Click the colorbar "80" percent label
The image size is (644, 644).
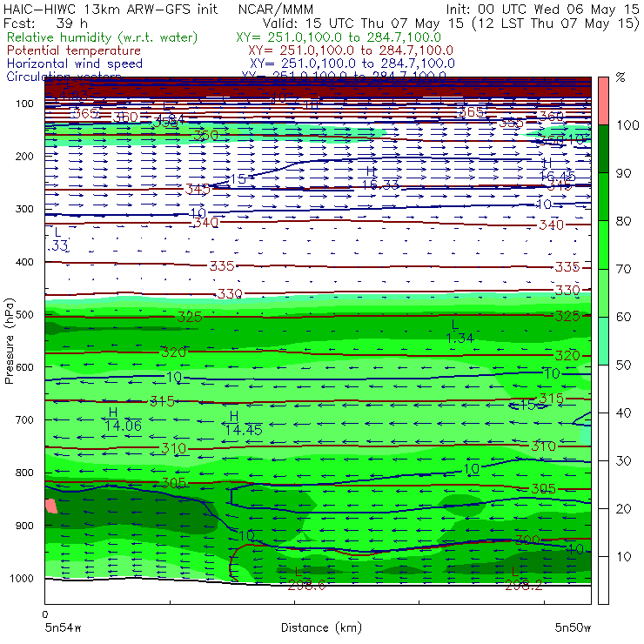(x=623, y=221)
